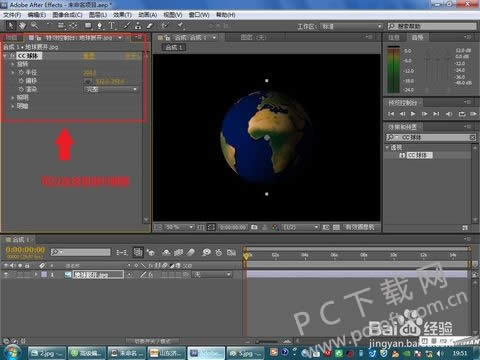Toggle video visibility of layer 1

[x=6, y=275]
